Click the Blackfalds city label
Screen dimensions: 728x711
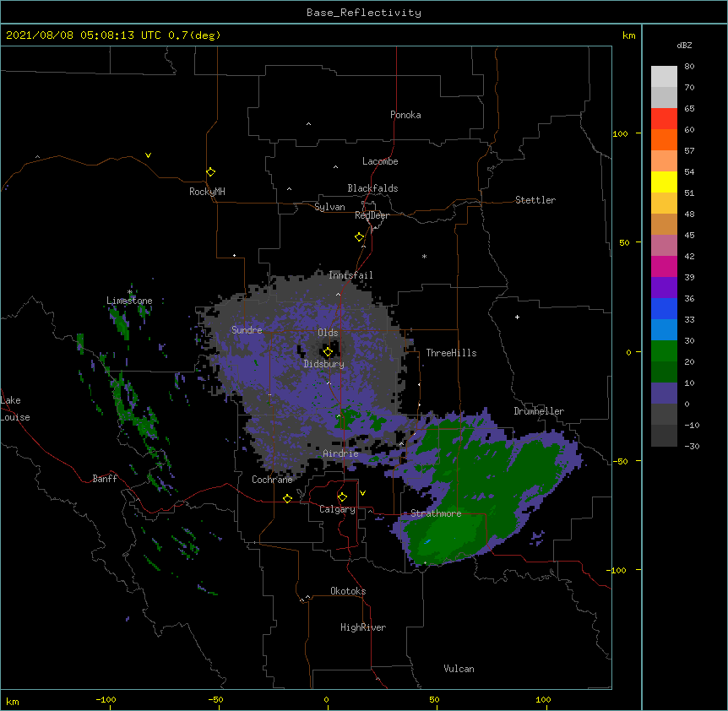click(x=372, y=188)
